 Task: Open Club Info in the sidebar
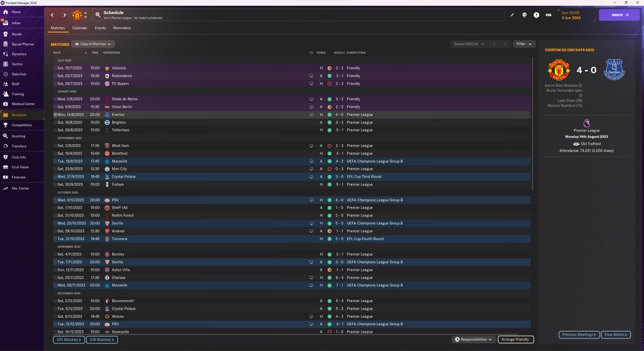coord(22,157)
